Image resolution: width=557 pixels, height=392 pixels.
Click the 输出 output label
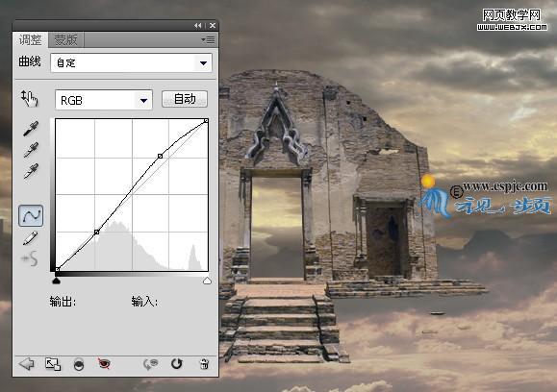63,302
